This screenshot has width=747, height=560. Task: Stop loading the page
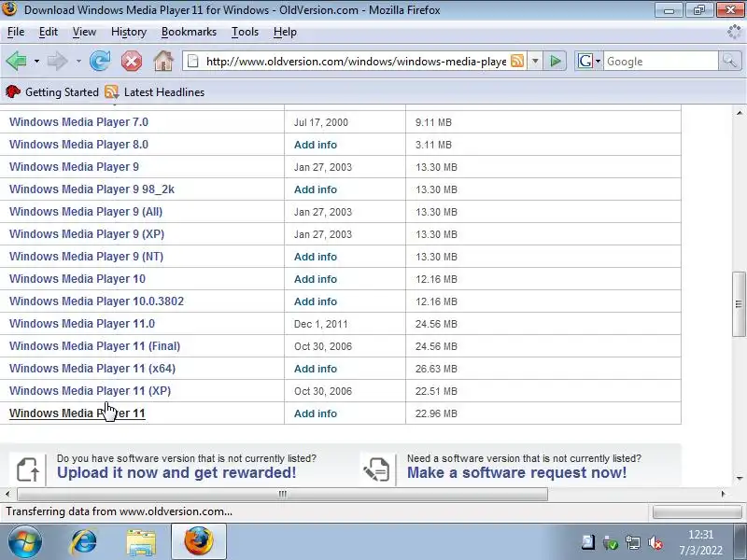pyautogui.click(x=132, y=61)
